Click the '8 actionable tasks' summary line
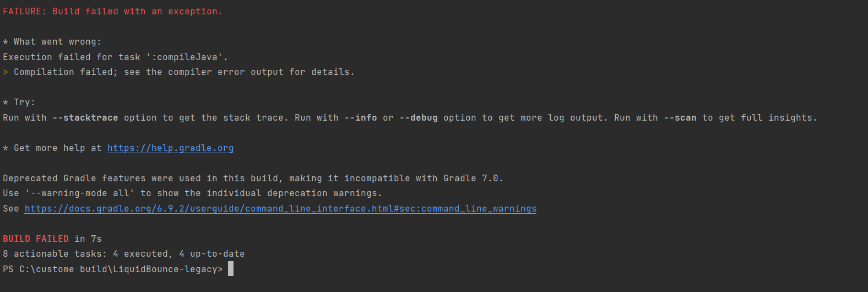 [123, 254]
